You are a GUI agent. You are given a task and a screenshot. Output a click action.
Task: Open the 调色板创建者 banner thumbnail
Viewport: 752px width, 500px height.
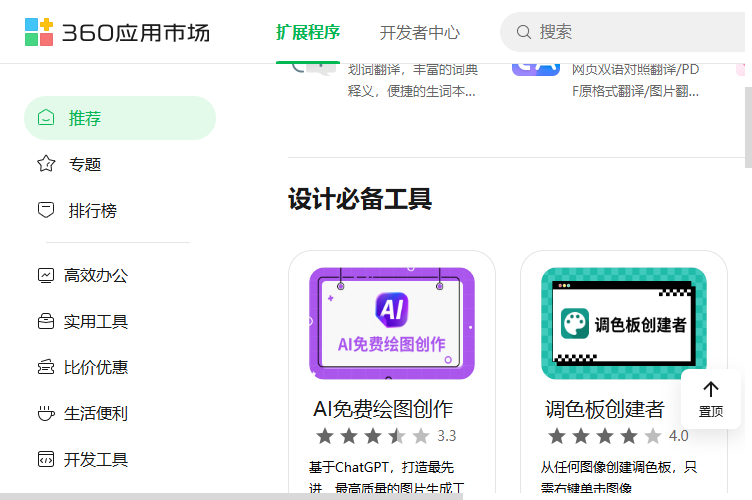[623, 324]
